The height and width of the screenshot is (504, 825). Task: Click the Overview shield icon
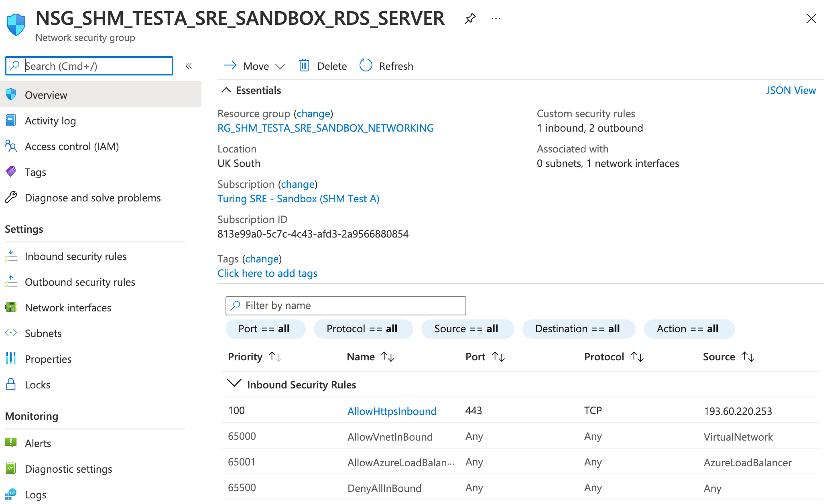[x=11, y=95]
